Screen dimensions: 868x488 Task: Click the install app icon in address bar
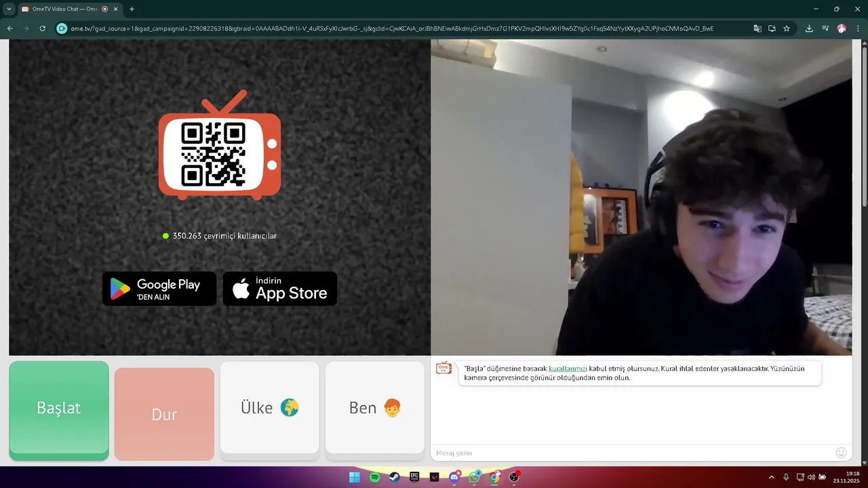pyautogui.click(x=772, y=28)
